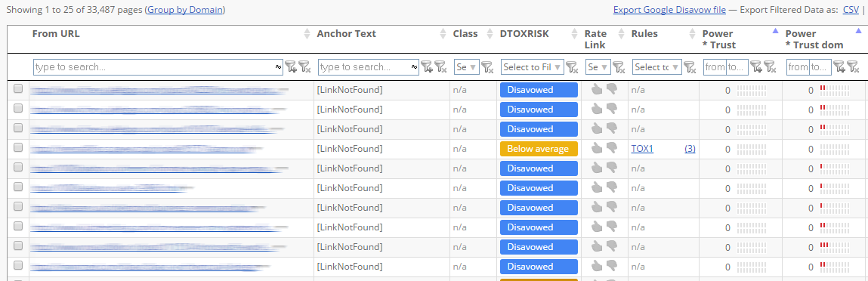The image size is (868, 281).
Task: Click the clear-filter funnel for Anchor Text
Action: 440,67
